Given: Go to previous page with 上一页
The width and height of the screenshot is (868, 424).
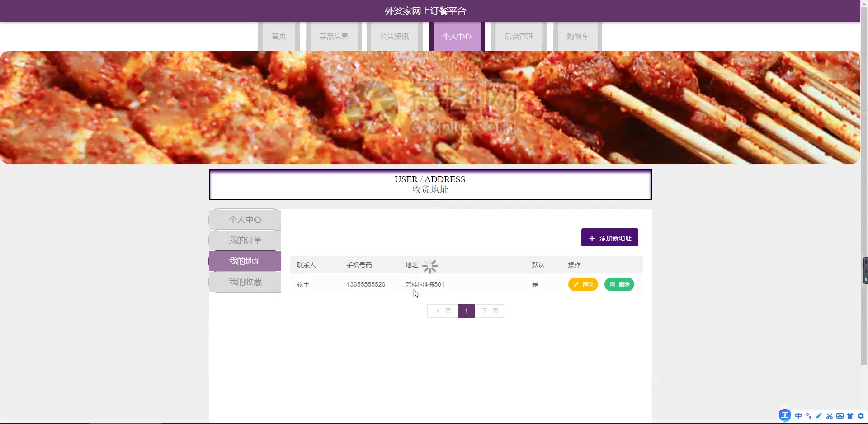Looking at the screenshot, I should click(443, 311).
